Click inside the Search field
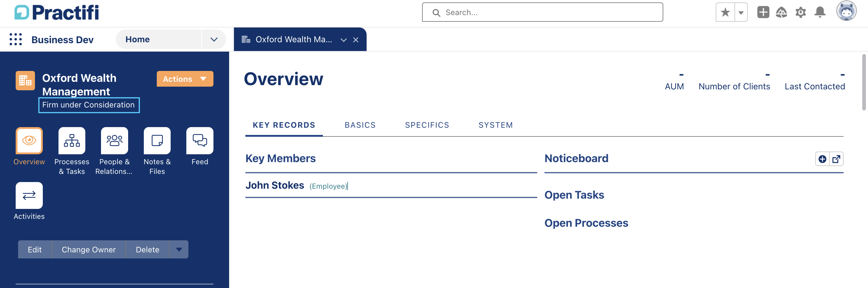 pyautogui.click(x=542, y=12)
